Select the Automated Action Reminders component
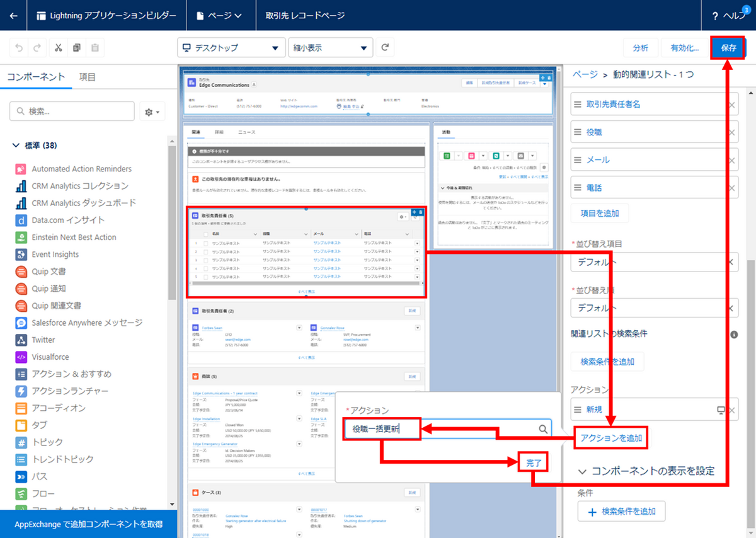 coord(82,169)
